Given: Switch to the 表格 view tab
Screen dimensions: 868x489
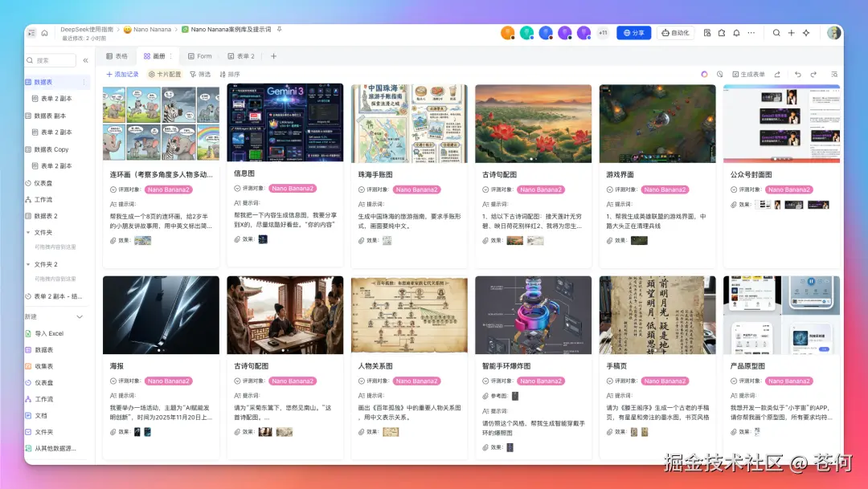Looking at the screenshot, I should tap(121, 56).
